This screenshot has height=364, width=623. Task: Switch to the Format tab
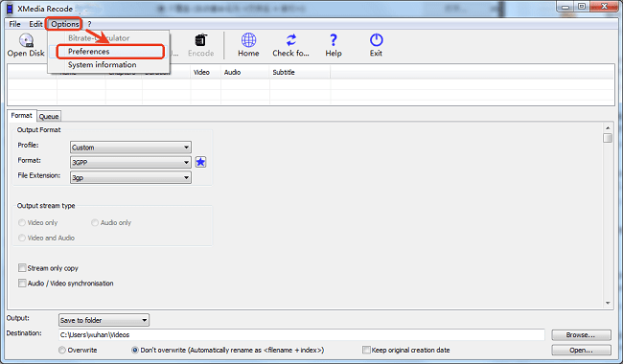coord(21,116)
